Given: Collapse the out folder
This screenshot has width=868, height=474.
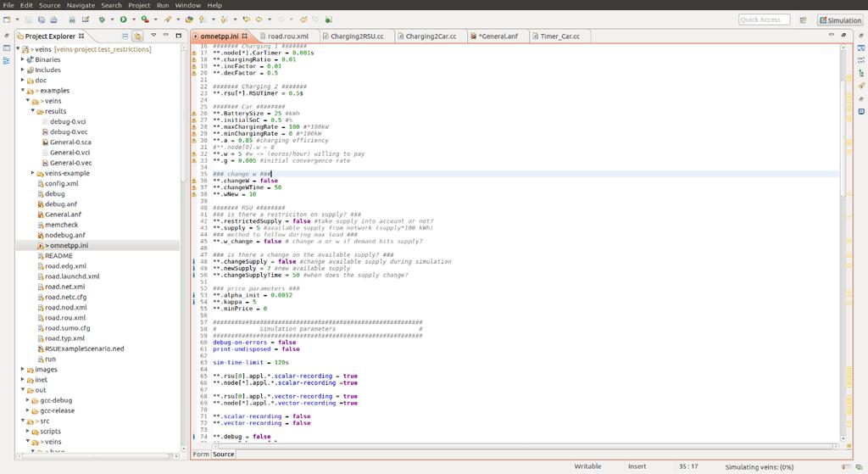Looking at the screenshot, I should coord(23,390).
